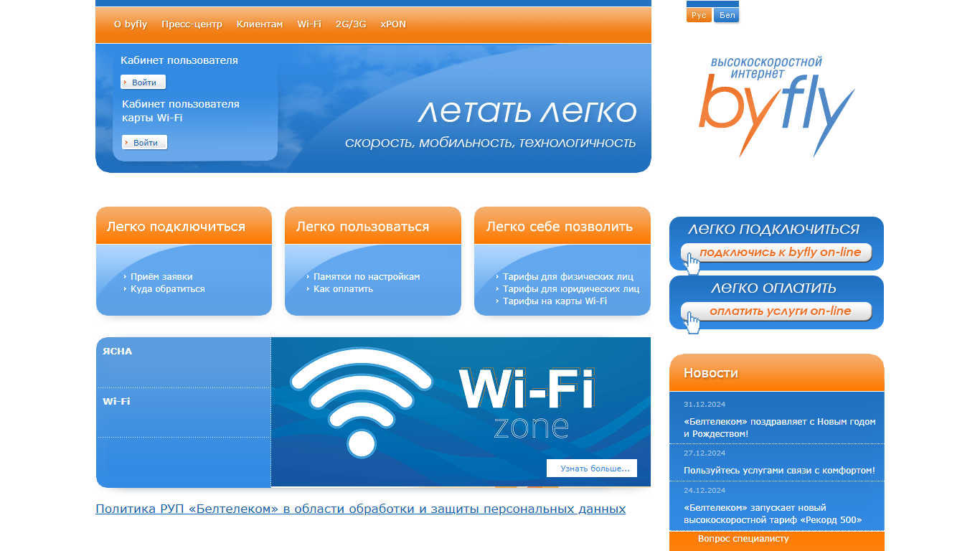Screen dimensions: 980x551
Task: Click the летать легко slogan text
Action: (x=527, y=111)
